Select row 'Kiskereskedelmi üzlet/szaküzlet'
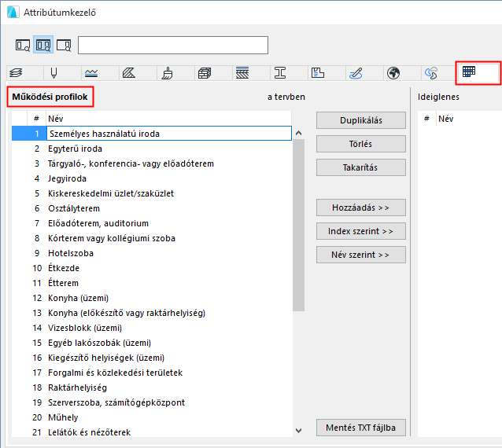Image resolution: width=502 pixels, height=448 pixels. click(152, 193)
